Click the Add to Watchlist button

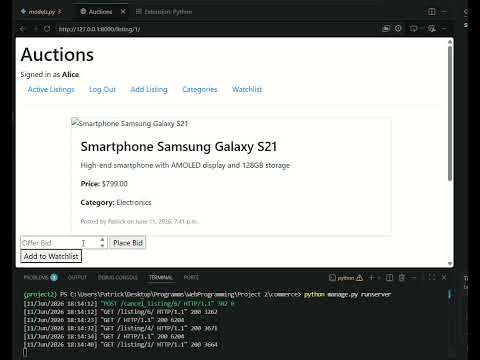(x=51, y=256)
